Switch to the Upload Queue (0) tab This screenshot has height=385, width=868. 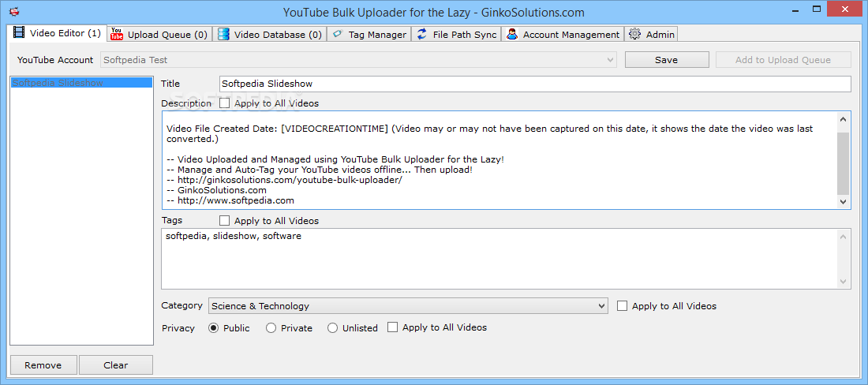pos(159,34)
